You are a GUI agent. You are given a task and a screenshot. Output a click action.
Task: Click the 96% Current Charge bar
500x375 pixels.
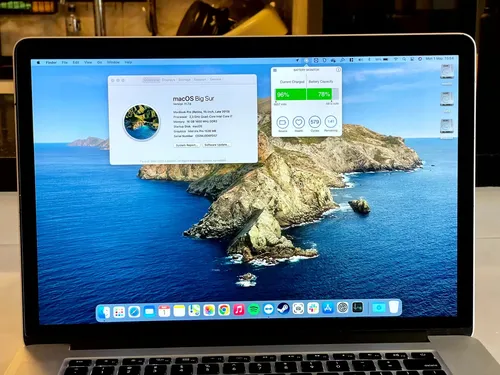[290, 95]
